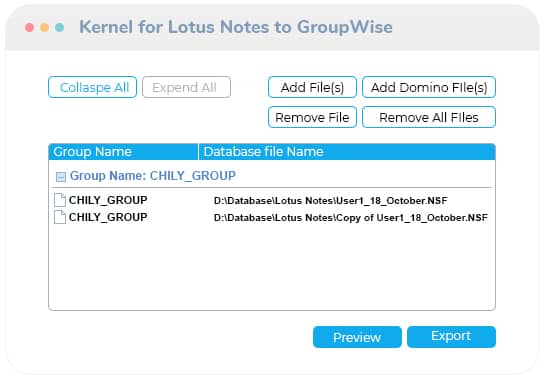Click the red window dot

30,27
